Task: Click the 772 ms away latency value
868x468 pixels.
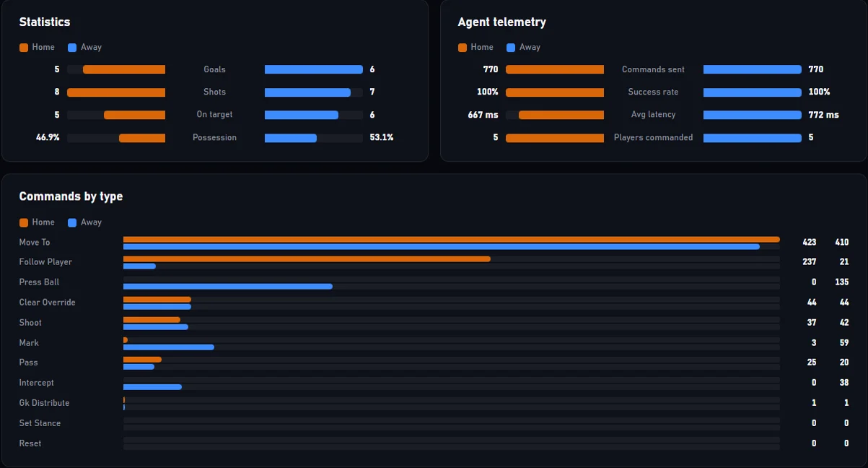Action: (823, 115)
